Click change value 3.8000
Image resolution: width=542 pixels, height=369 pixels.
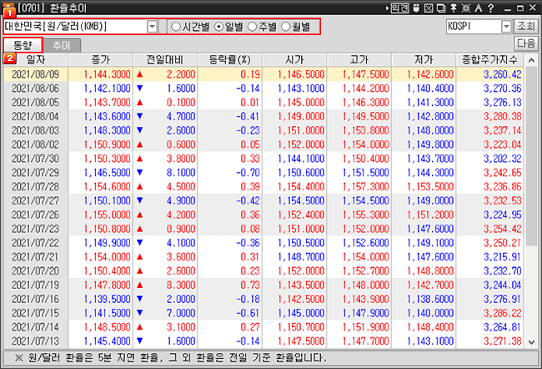click(x=181, y=159)
